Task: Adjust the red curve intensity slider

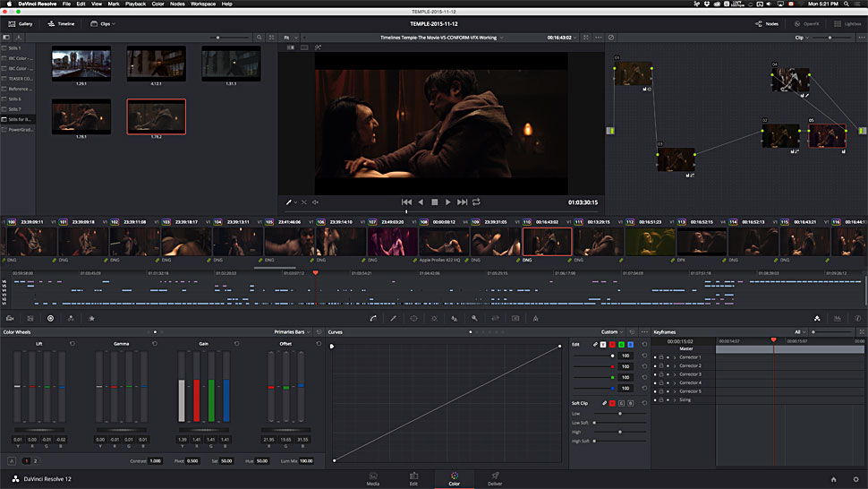Action: [x=595, y=366]
